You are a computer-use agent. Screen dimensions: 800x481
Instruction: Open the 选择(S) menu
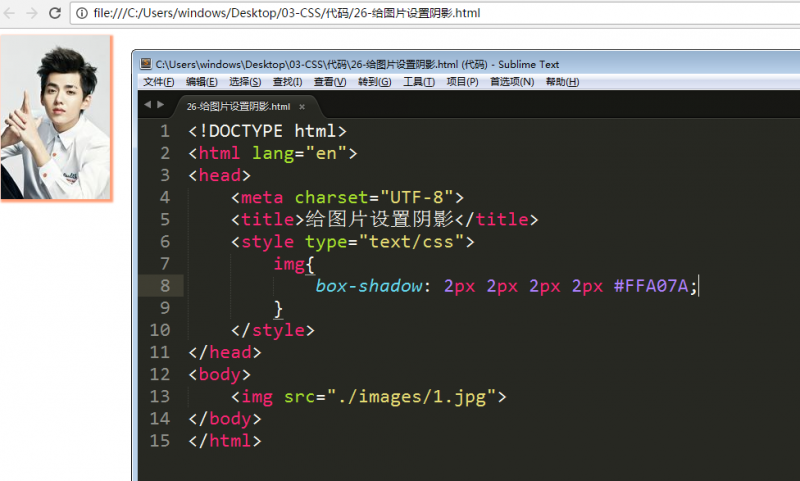pos(245,82)
